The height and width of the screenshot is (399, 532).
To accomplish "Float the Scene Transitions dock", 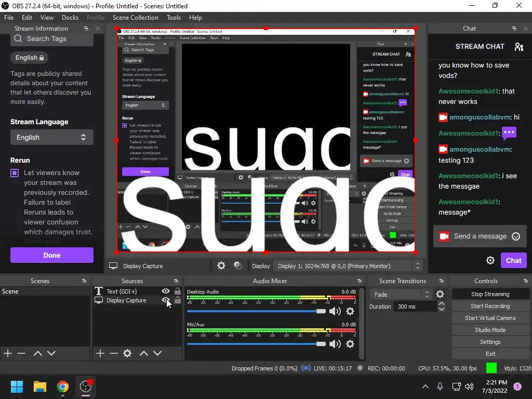I will (x=442, y=281).
